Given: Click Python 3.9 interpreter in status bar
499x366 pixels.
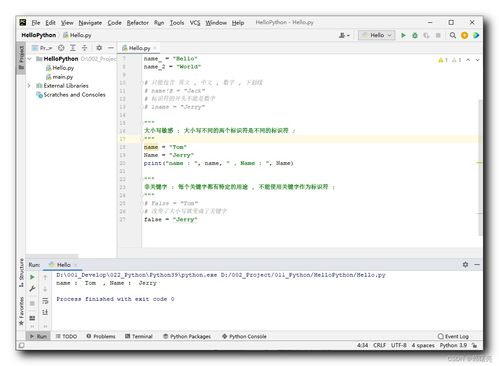Looking at the screenshot, I should pyautogui.click(x=453, y=345).
